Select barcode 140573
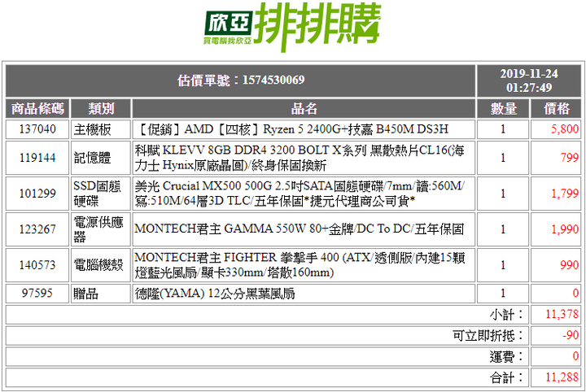The image size is (586, 392). [x=37, y=265]
